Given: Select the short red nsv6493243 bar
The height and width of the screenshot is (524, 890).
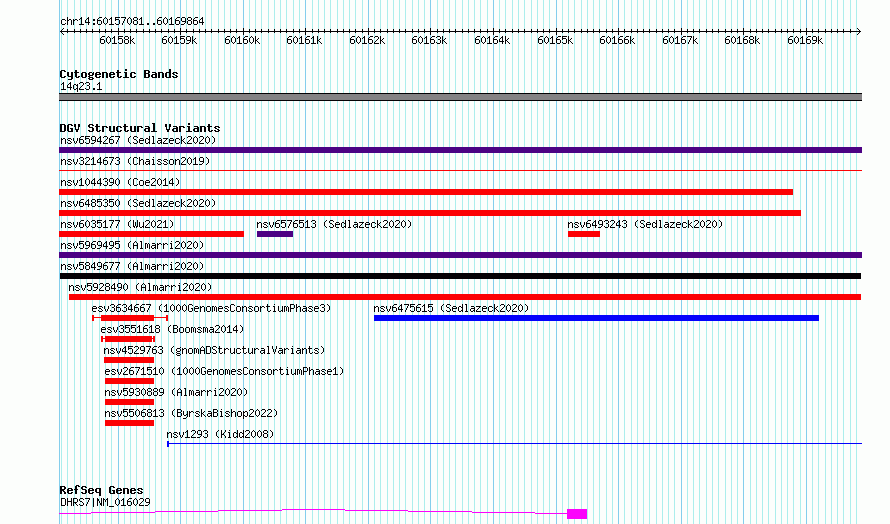Looking at the screenshot, I should tap(583, 234).
